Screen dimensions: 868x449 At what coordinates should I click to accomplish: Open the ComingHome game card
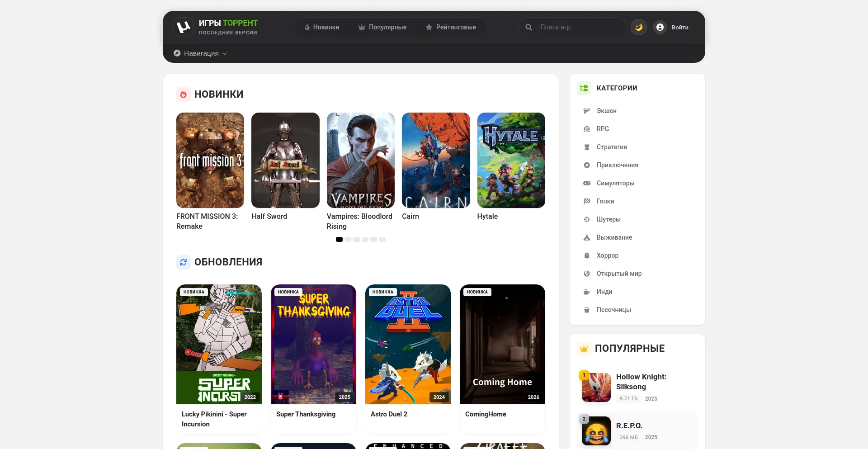click(502, 359)
